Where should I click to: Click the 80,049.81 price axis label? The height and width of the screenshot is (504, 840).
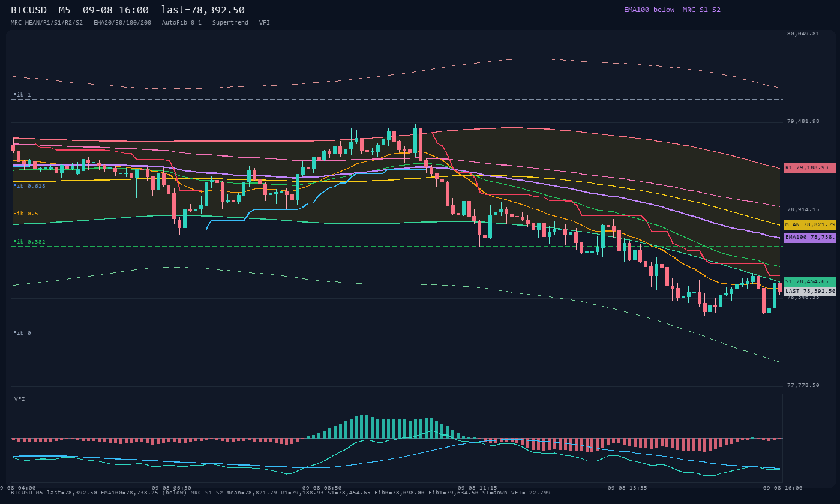(x=803, y=34)
